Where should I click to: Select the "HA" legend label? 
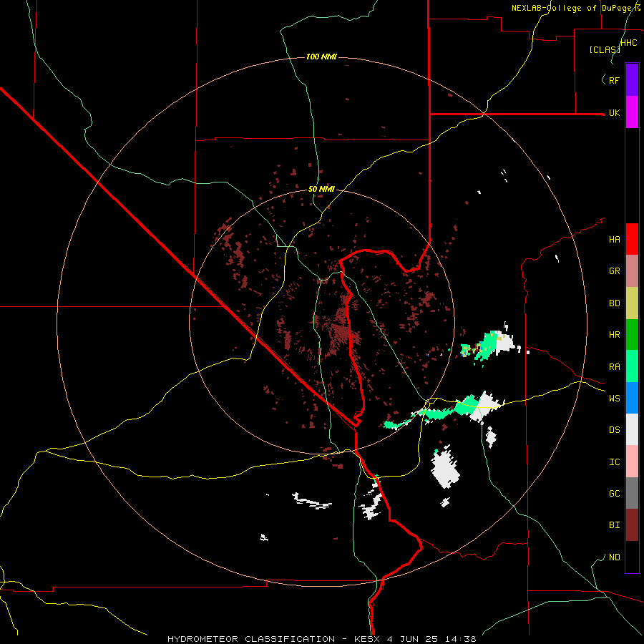(614, 240)
